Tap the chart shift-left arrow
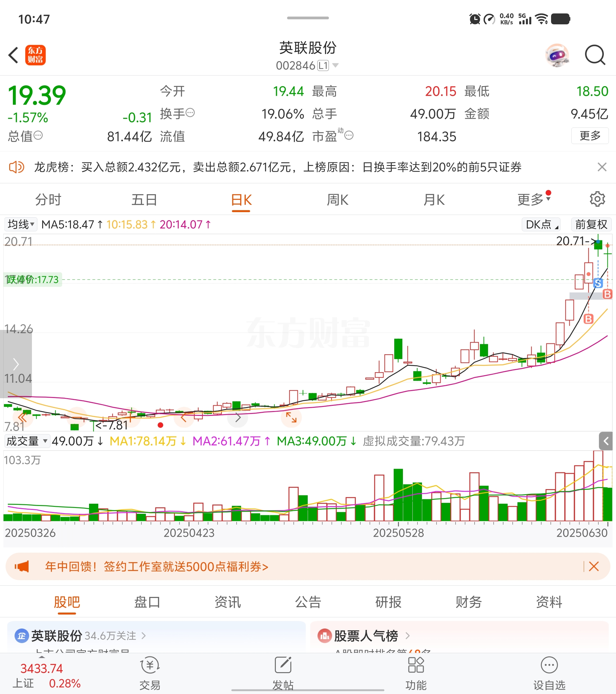 click(x=184, y=417)
